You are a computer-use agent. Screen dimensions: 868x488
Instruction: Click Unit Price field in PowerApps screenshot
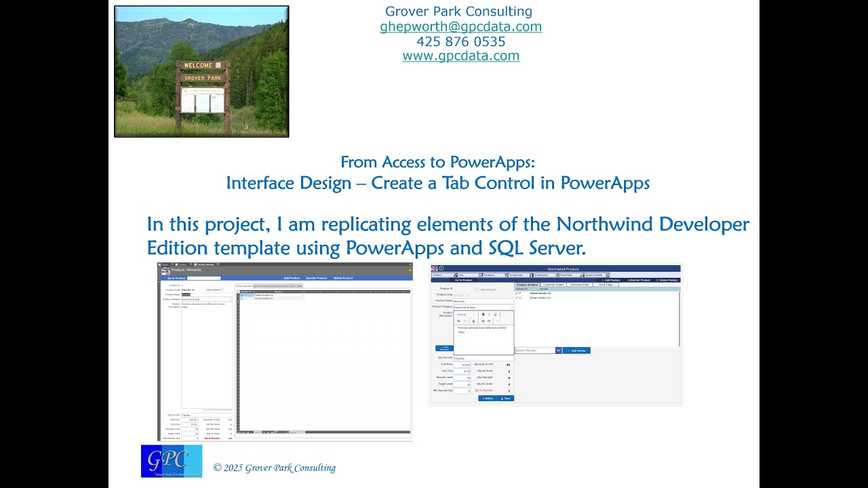462,365
